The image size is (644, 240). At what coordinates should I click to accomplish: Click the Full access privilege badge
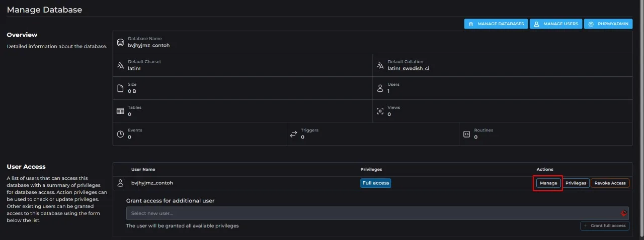coord(375,183)
